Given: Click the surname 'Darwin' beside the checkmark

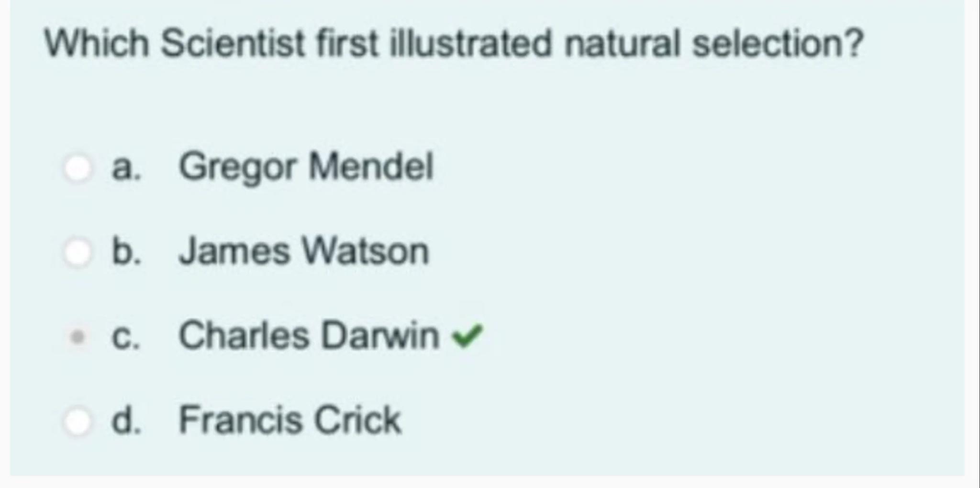Looking at the screenshot, I should tap(380, 335).
